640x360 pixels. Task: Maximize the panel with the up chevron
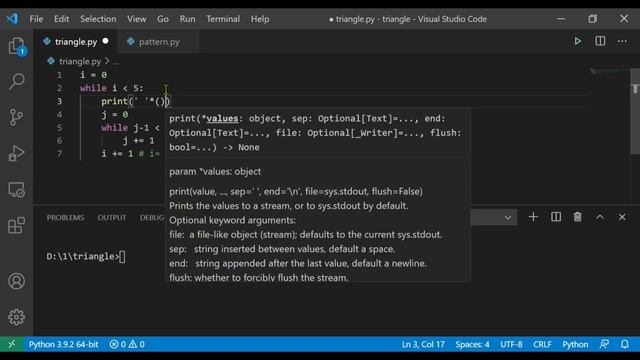(600, 217)
